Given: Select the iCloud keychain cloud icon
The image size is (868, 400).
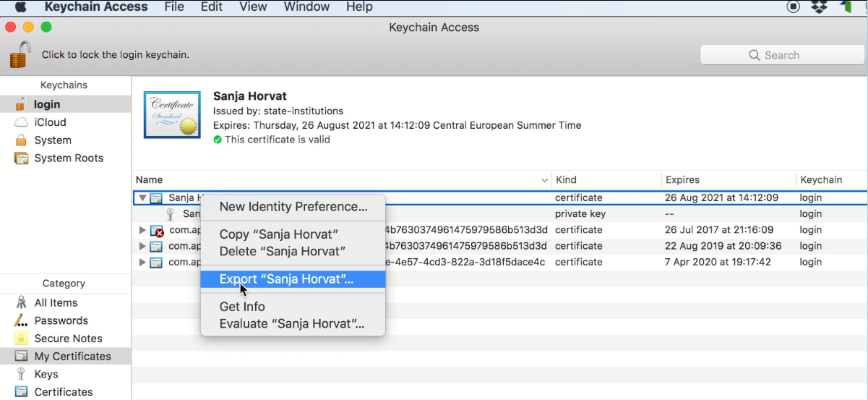Looking at the screenshot, I should coord(21,122).
